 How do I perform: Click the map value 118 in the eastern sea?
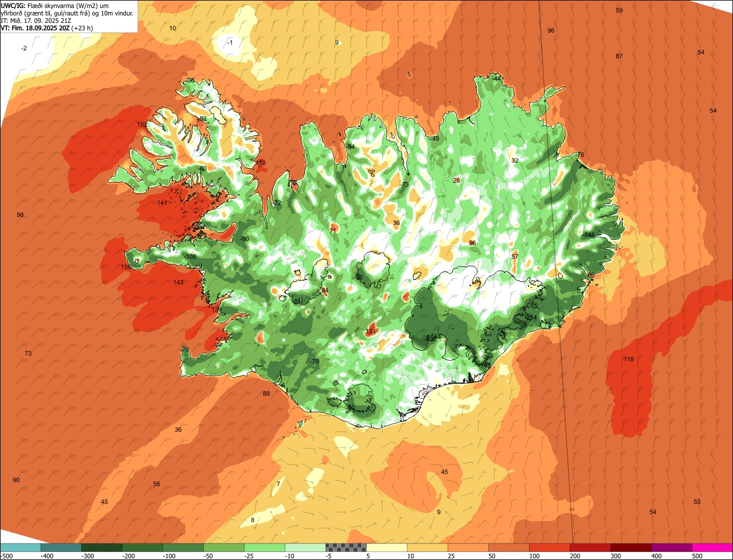pos(629,359)
